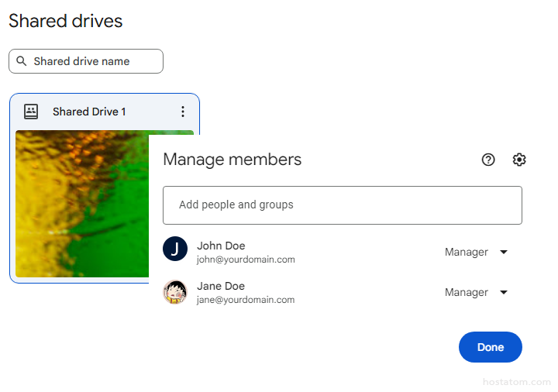Click jane@yourdomain.com email
Screen dimensions: 558x392
pyautogui.click(x=246, y=300)
